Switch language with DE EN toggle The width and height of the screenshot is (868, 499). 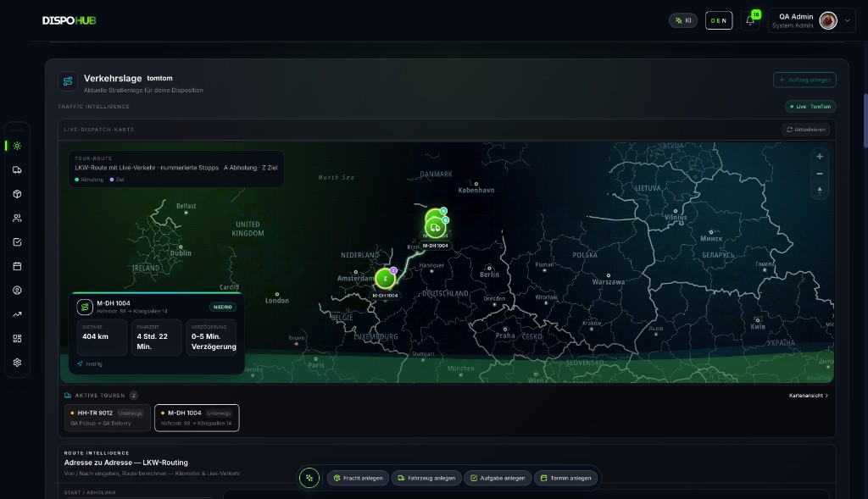click(x=719, y=20)
